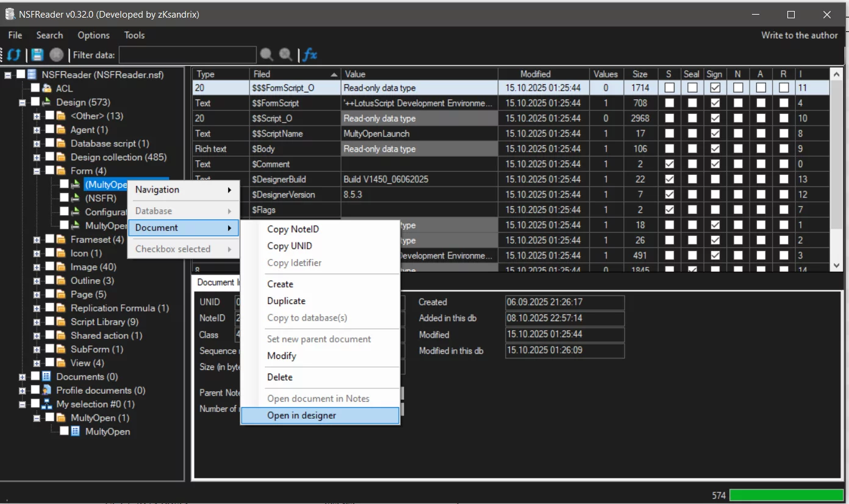Screen dimensions: 849x504
Task: Click the clear-filter magnifier icon with X
Action: 285,55
